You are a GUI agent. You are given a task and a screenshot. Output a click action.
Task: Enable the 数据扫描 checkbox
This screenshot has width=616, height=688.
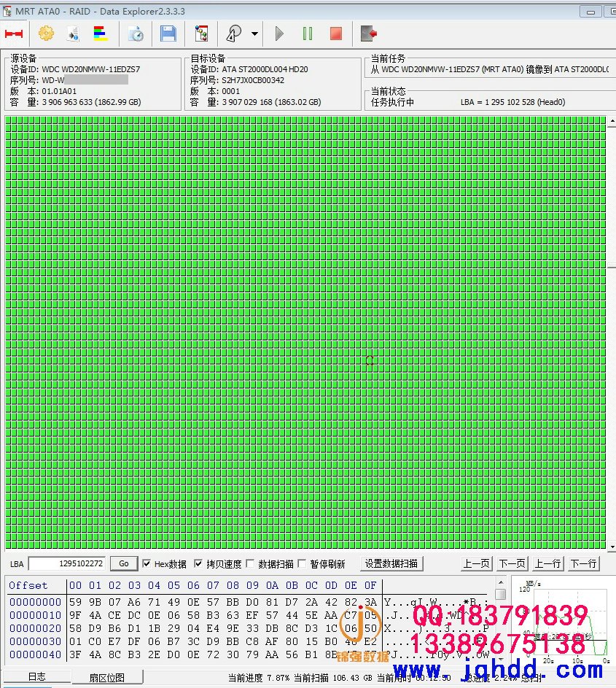tap(250, 563)
